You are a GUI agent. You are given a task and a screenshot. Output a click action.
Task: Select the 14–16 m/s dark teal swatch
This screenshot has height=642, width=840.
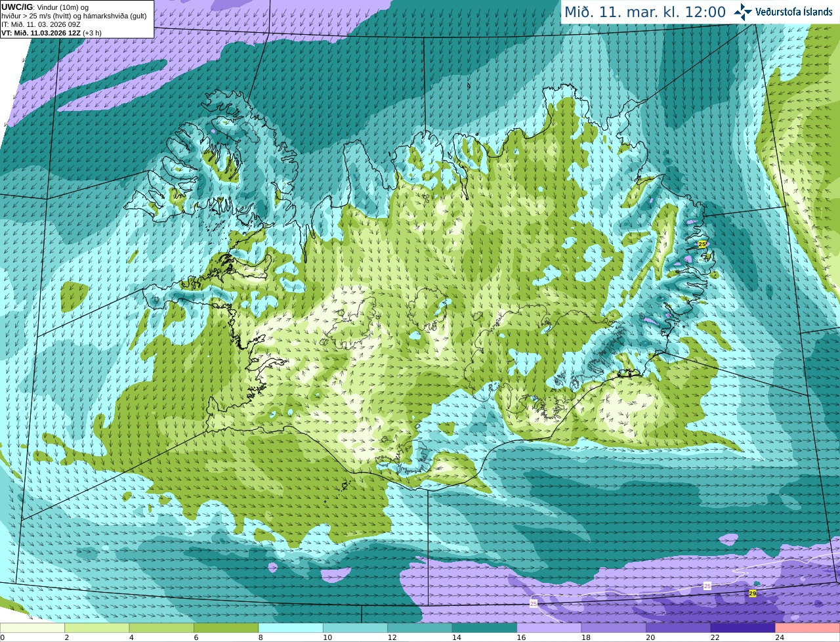click(485, 628)
